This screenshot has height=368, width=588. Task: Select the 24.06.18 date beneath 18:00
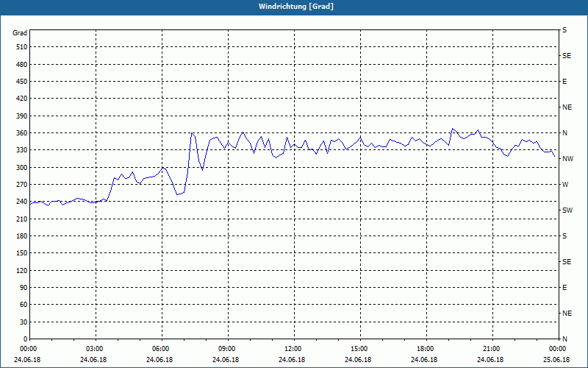point(424,360)
